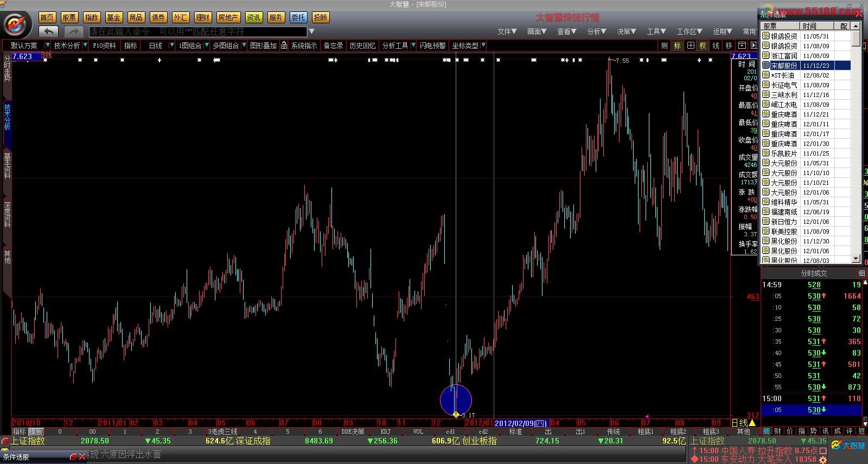Open the 基金 funds button

[x=113, y=17]
